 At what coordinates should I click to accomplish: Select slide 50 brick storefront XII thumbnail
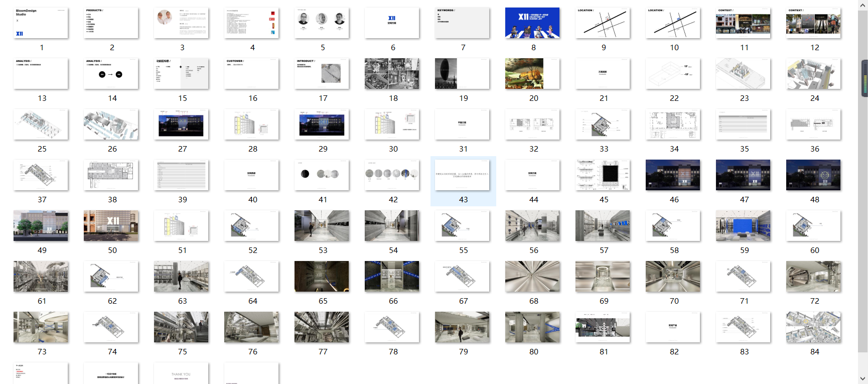[111, 226]
